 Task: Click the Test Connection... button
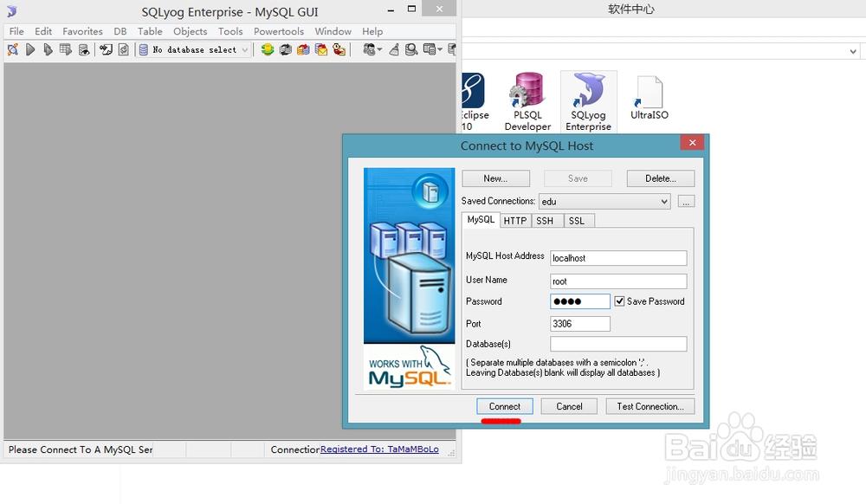click(x=650, y=406)
